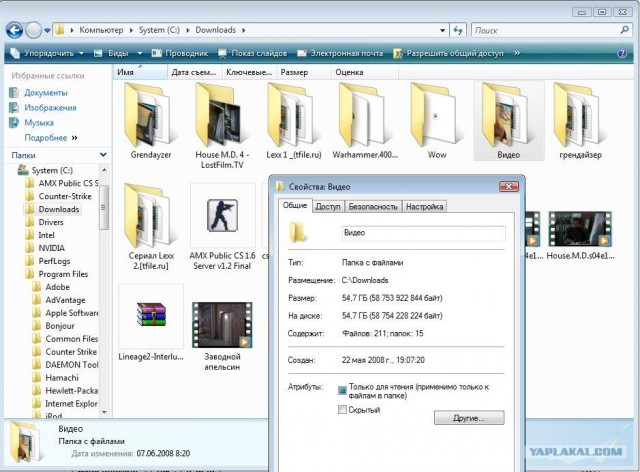Click the Forward navigation arrow button

tap(33, 30)
